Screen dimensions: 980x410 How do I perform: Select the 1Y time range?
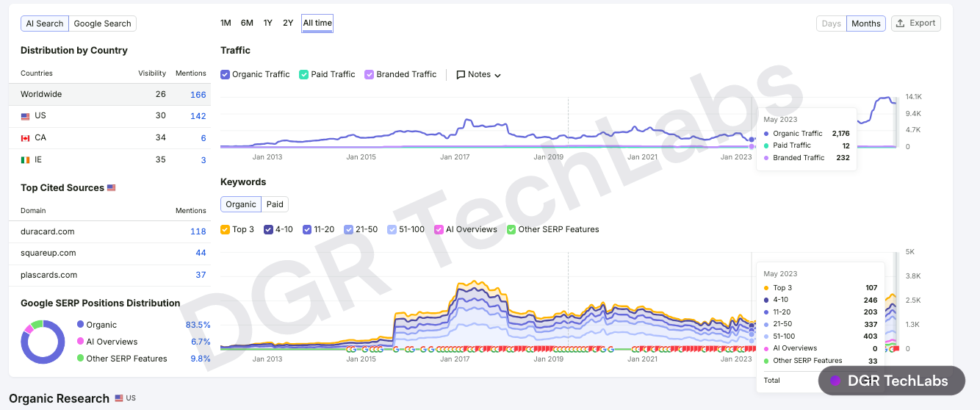(268, 23)
